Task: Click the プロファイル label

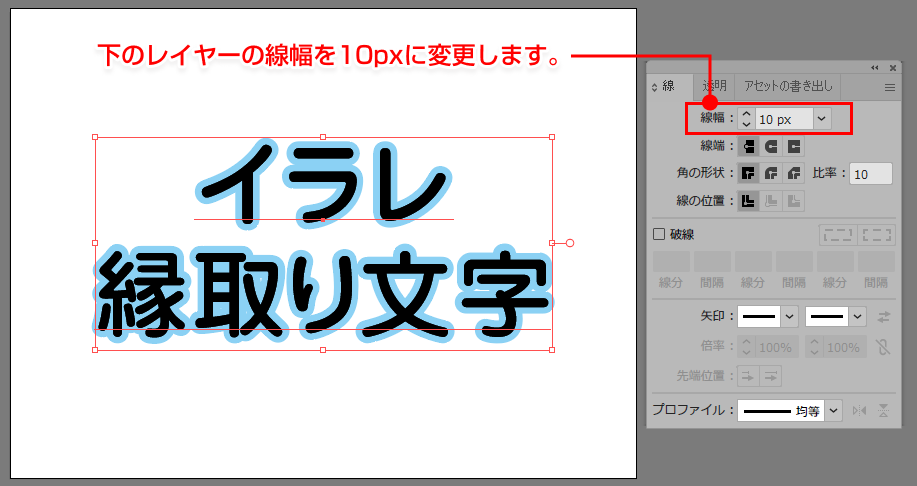Action: (693, 410)
